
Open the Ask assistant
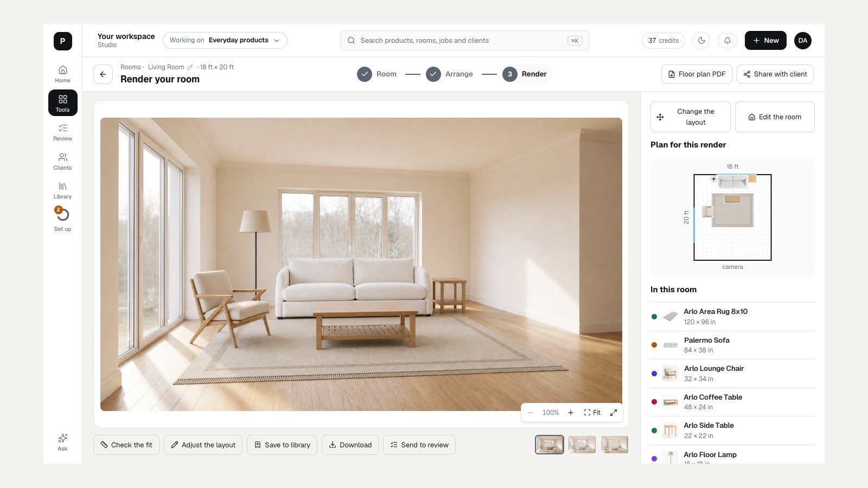(x=63, y=442)
